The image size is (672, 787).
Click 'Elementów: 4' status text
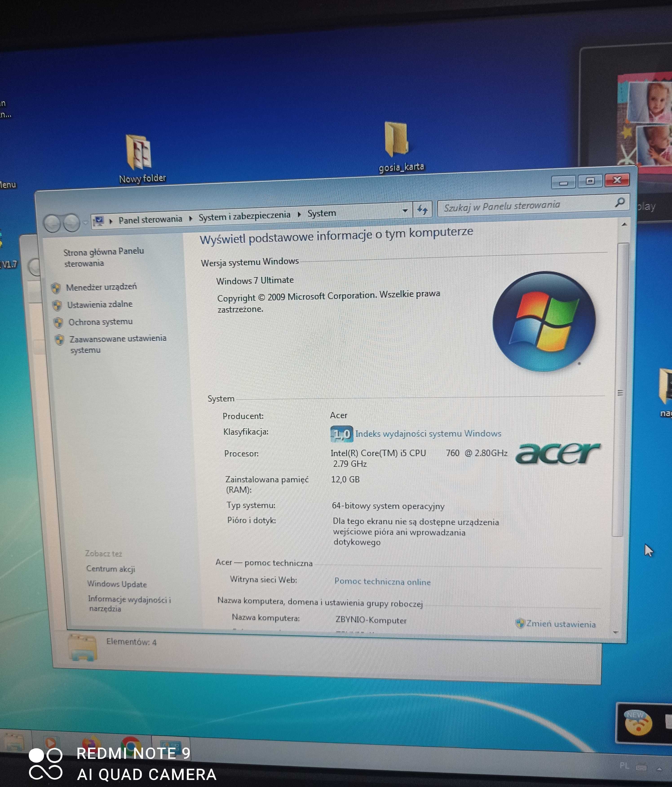coord(131,642)
